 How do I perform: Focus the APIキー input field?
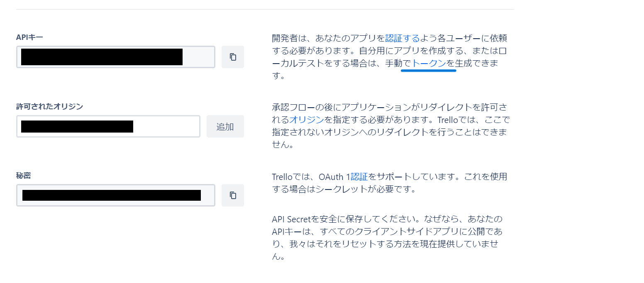(116, 57)
